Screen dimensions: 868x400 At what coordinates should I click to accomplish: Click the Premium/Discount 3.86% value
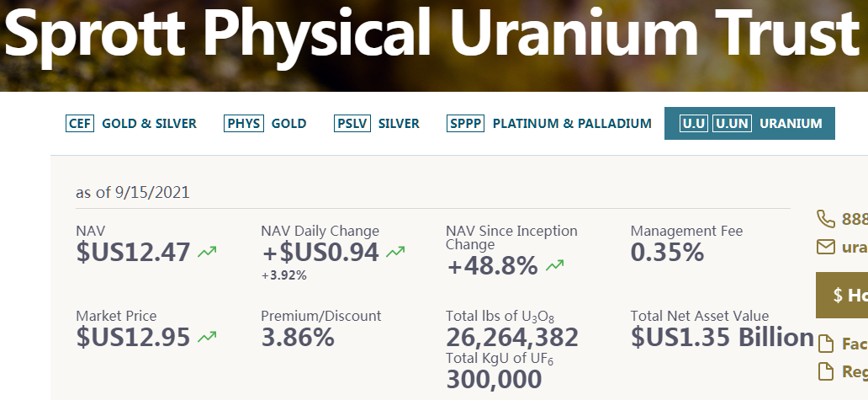tap(298, 337)
